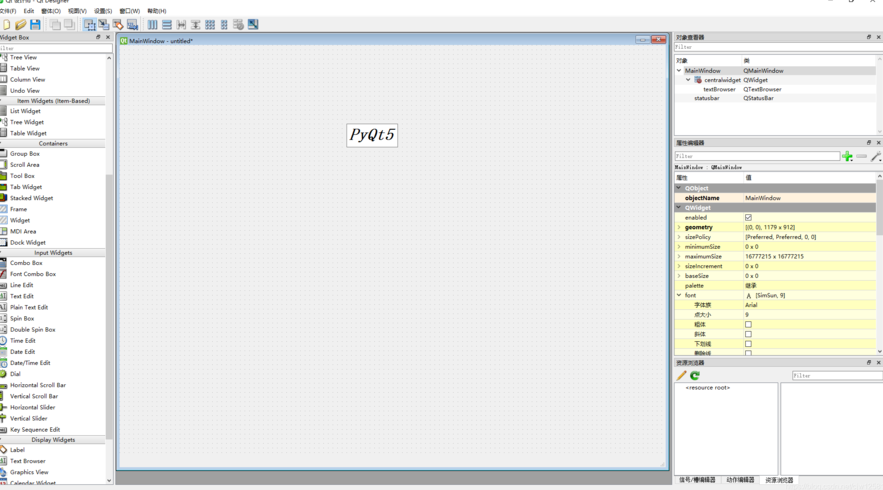The image size is (883, 490).
Task: Open property editor wrench configure icon
Action: (x=876, y=156)
